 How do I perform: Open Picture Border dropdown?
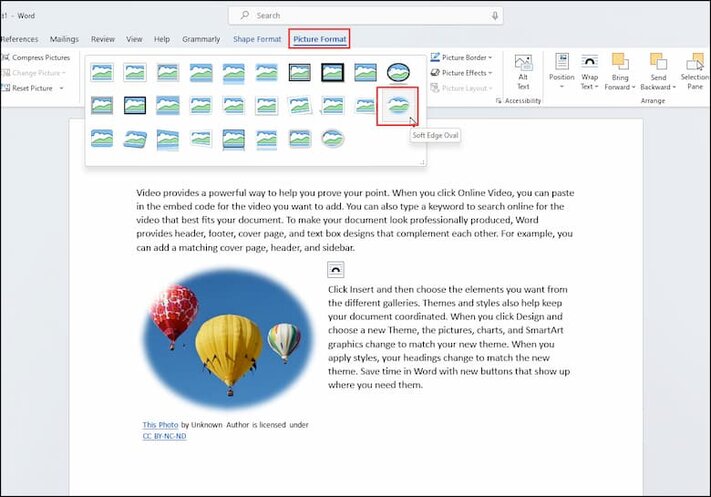point(462,58)
